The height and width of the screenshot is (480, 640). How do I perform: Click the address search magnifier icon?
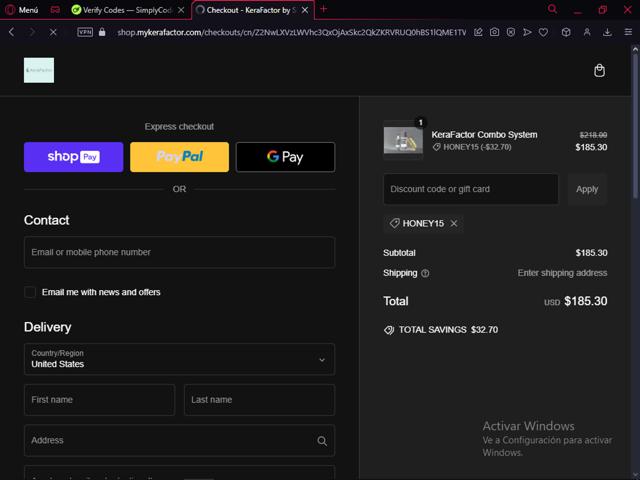point(322,441)
